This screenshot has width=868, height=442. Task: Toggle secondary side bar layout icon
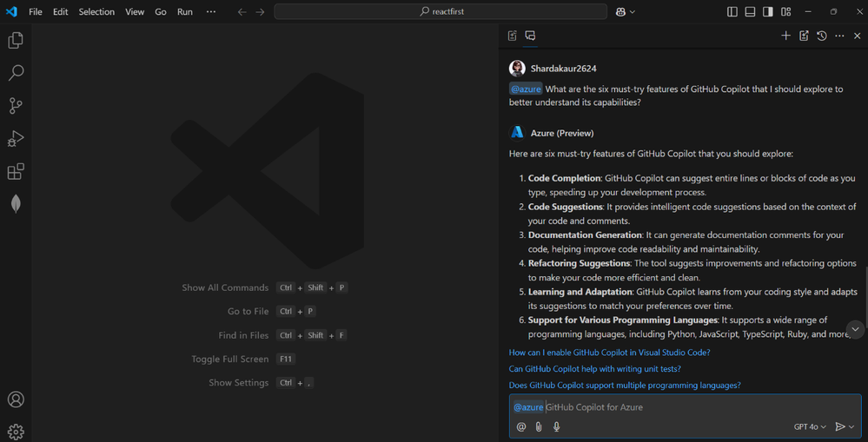(x=768, y=11)
